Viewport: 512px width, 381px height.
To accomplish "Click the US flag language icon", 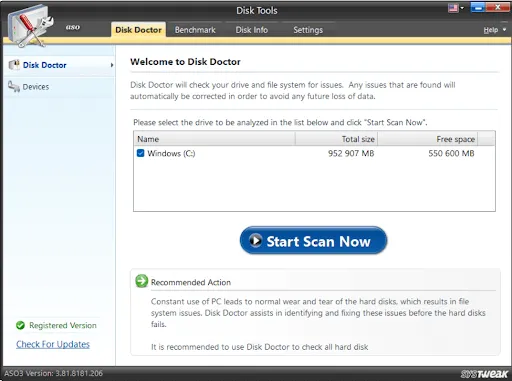I will [453, 8].
